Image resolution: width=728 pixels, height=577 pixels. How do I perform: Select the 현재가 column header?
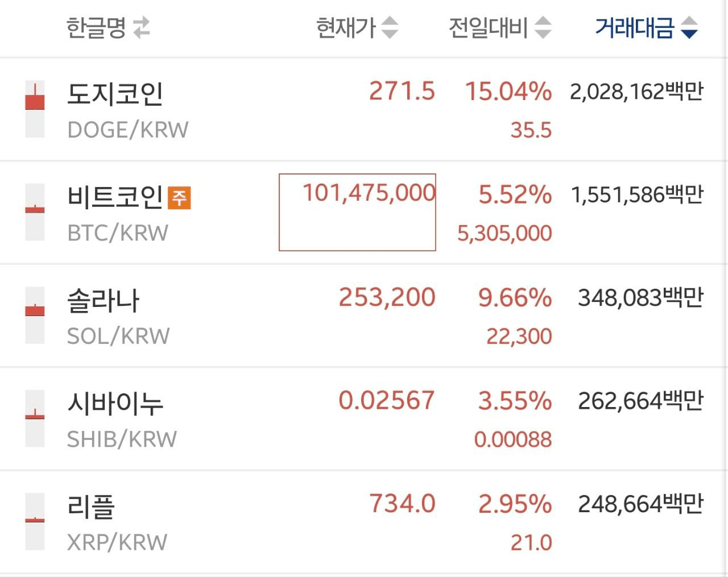click(346, 27)
